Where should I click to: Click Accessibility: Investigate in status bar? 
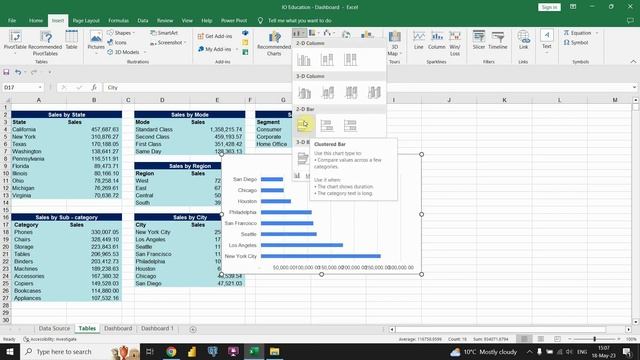point(50,339)
